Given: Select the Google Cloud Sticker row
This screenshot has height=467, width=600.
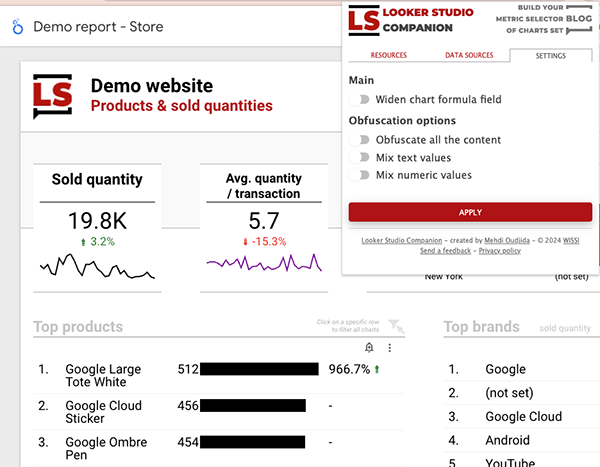Looking at the screenshot, I should coord(219,412).
